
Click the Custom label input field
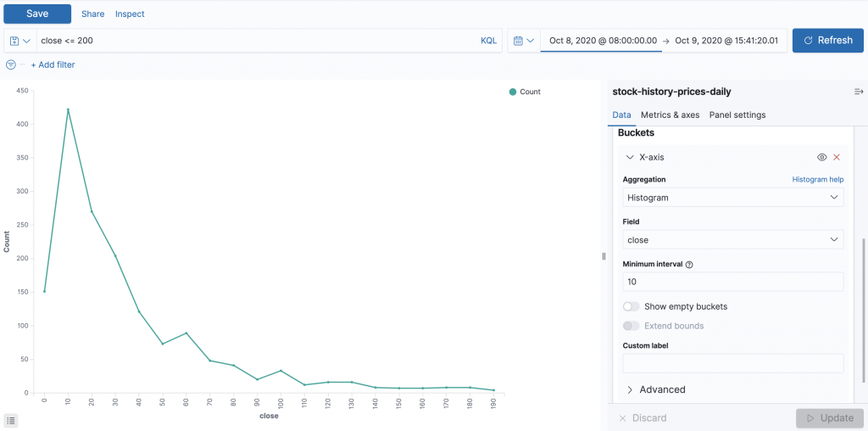tap(732, 363)
